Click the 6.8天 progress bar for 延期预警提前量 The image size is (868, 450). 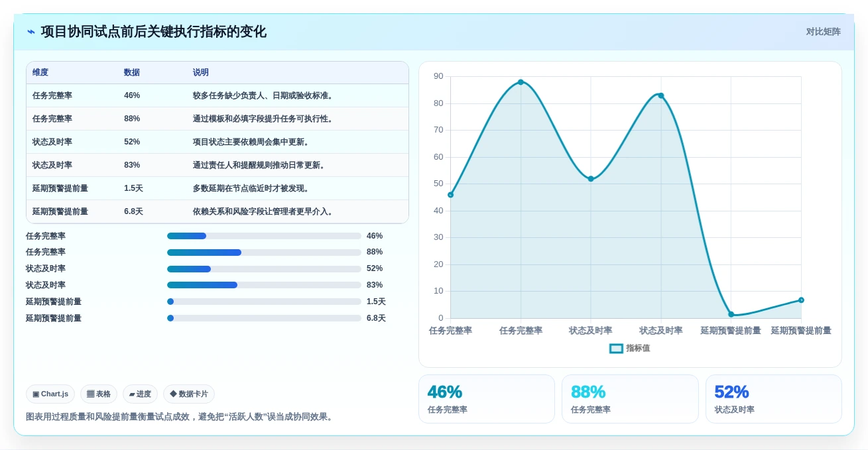pyautogui.click(x=264, y=318)
